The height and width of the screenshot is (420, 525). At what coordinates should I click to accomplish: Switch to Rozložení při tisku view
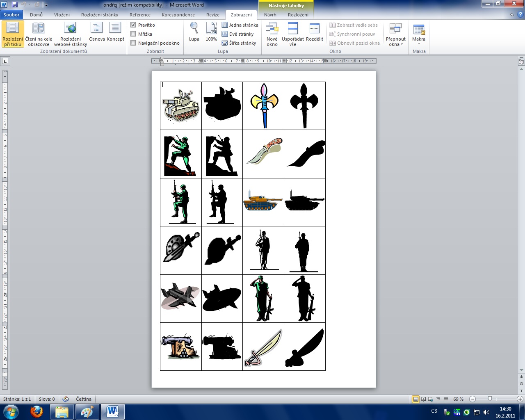pos(13,34)
